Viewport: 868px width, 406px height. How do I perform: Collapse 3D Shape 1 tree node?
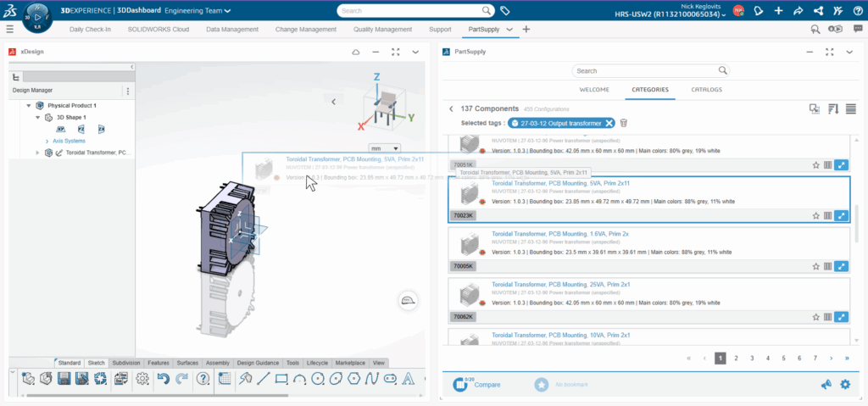click(37, 118)
